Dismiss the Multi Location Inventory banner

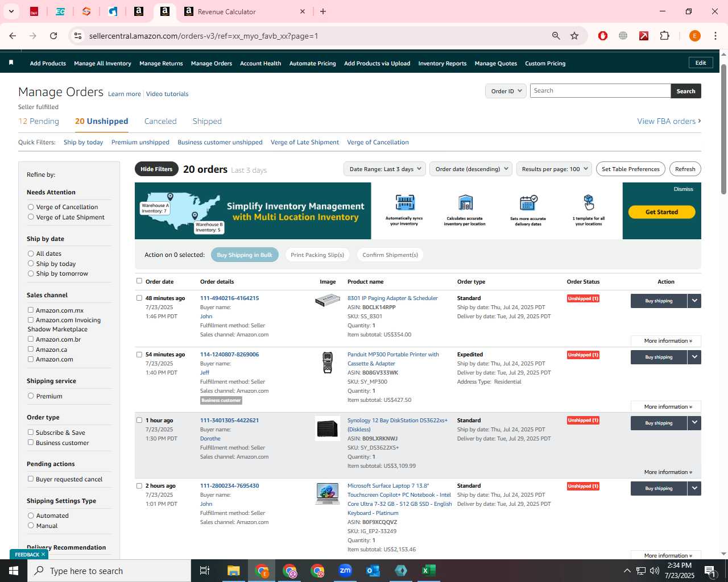click(x=683, y=189)
